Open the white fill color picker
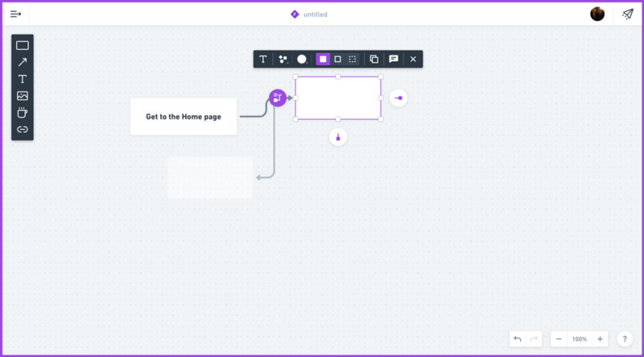 click(x=302, y=59)
